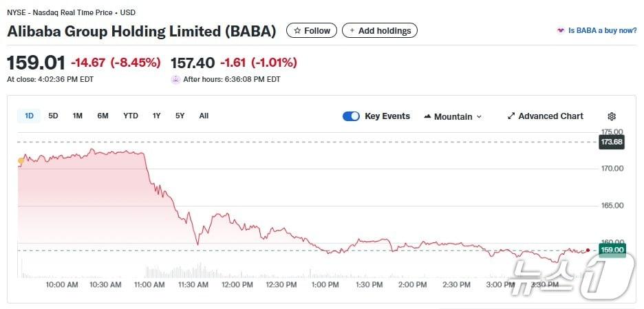
Task: Click the star icon in the Follow button
Action: (x=297, y=31)
